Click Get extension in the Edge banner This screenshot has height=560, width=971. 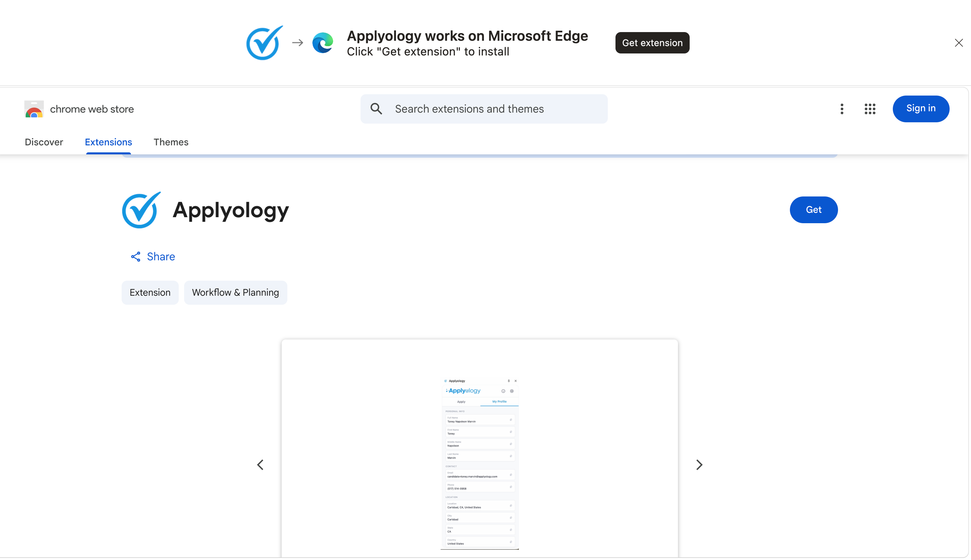652,43
